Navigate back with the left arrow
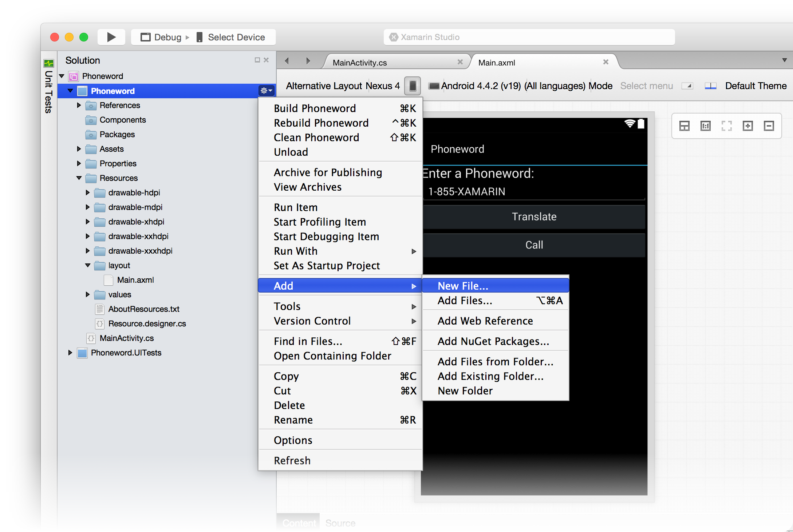The width and height of the screenshot is (793, 532). 287,61
